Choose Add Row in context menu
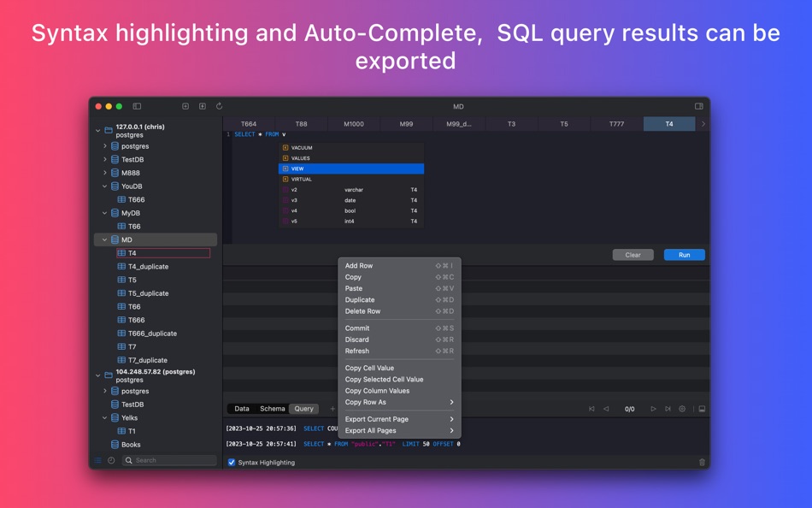Screen dimensions: 812x508 tap(399, 265)
